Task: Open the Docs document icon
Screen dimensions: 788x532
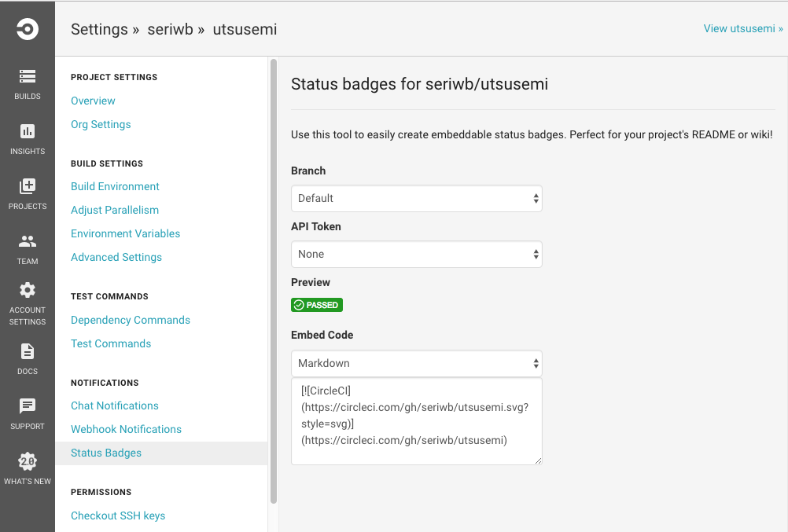Action: point(28,351)
